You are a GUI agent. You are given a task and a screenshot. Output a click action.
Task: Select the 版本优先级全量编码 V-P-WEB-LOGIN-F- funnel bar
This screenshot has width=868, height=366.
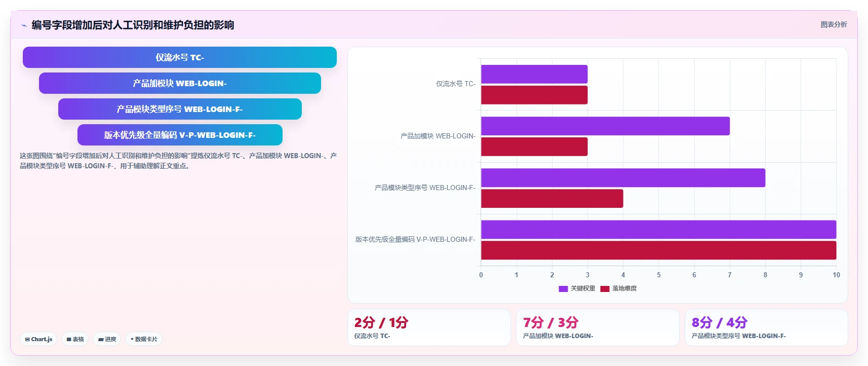(180, 135)
